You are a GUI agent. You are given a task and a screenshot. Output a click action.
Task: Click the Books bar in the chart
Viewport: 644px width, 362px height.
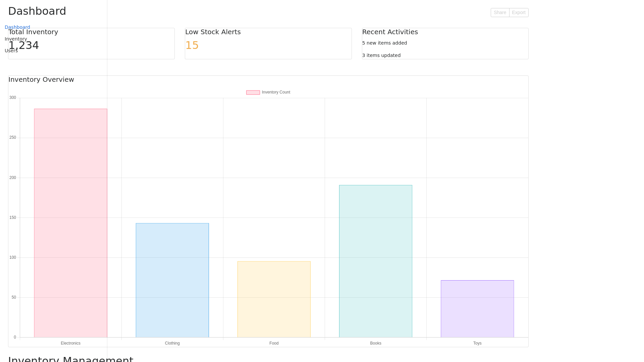tap(375, 261)
